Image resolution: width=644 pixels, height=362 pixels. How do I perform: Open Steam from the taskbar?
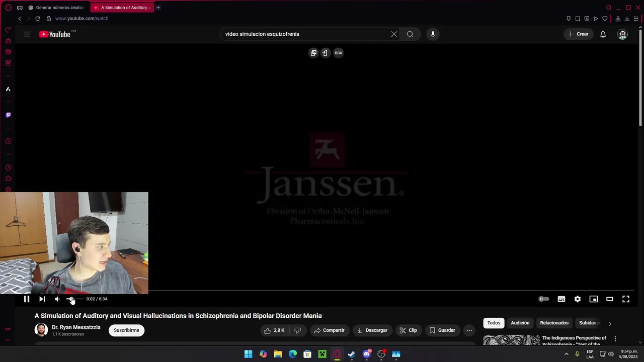(x=352, y=354)
